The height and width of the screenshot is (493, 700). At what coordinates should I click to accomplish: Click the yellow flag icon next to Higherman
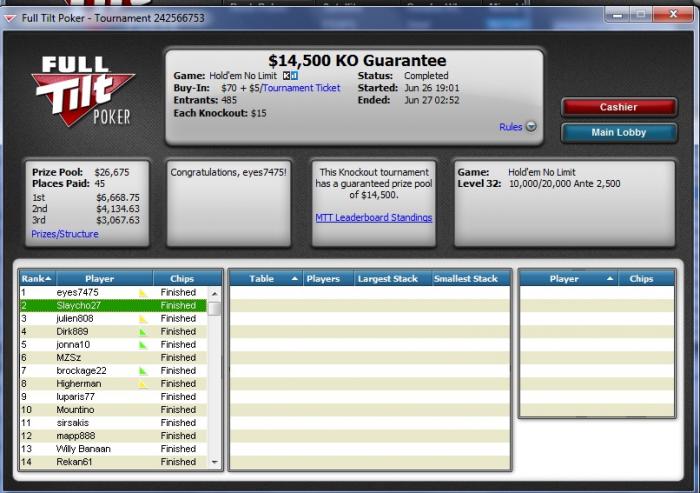143,384
